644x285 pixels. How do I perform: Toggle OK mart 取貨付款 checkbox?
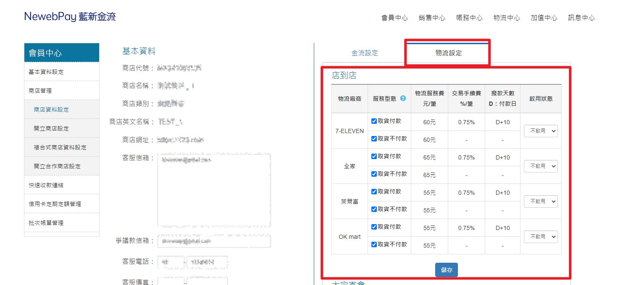374,227
